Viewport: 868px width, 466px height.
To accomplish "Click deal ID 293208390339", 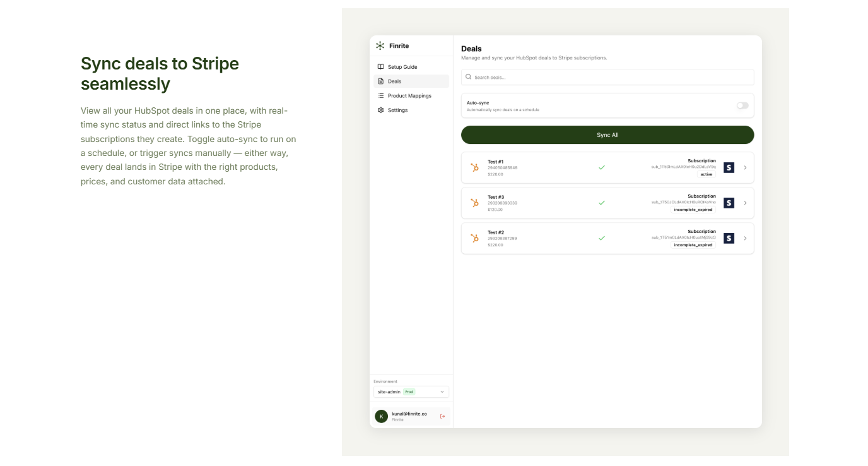I will pyautogui.click(x=502, y=203).
